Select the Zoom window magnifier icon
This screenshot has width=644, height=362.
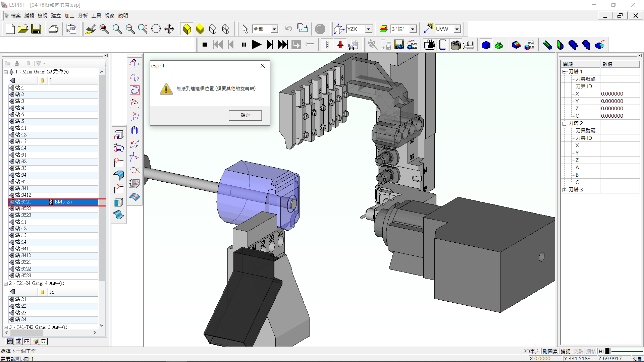[x=104, y=29]
